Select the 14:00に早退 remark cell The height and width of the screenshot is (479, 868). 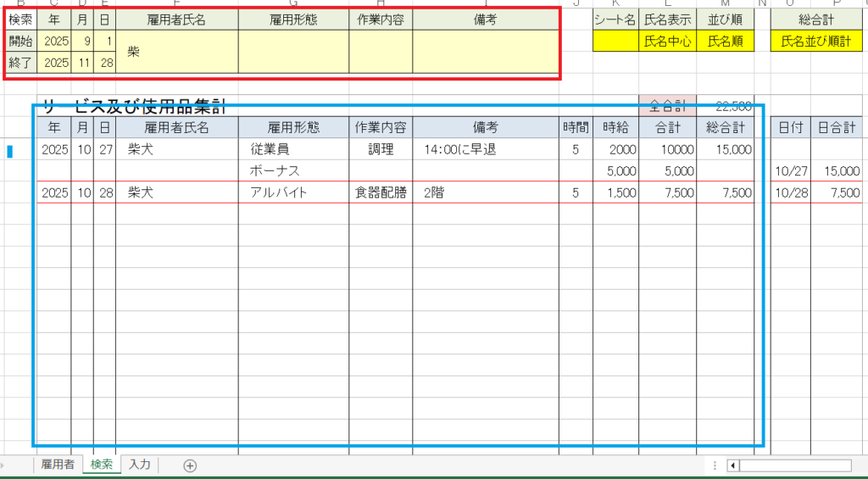pyautogui.click(x=486, y=150)
